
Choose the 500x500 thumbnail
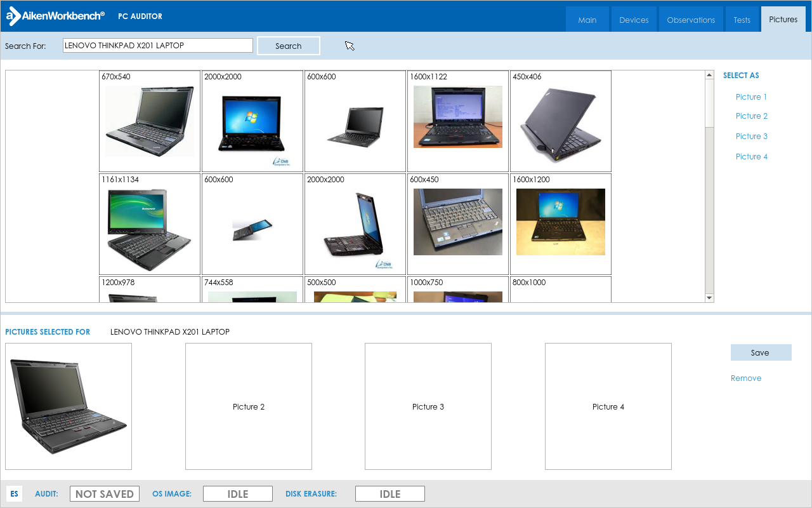355,290
